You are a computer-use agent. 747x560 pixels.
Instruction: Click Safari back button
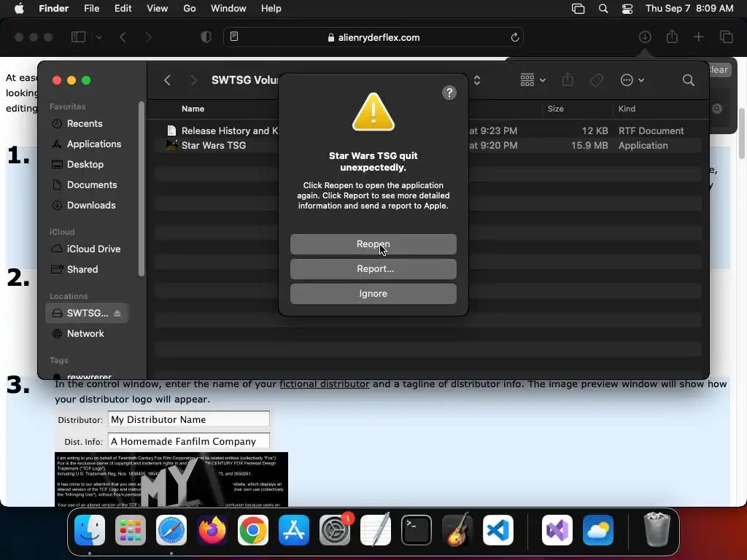tap(123, 37)
